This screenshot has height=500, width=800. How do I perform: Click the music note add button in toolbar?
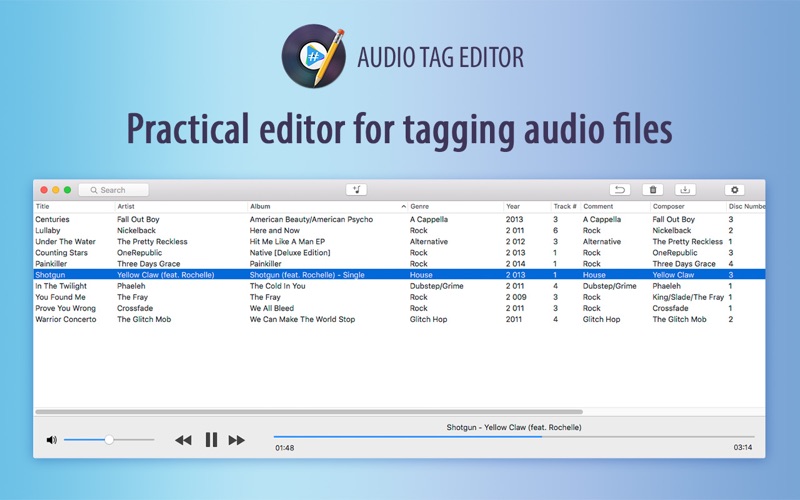click(356, 190)
